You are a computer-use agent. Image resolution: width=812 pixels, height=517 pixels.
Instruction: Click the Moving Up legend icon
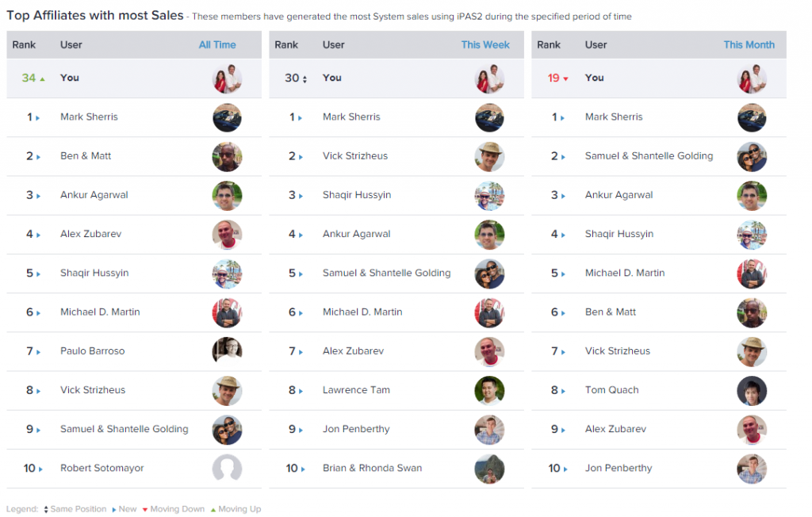(213, 510)
